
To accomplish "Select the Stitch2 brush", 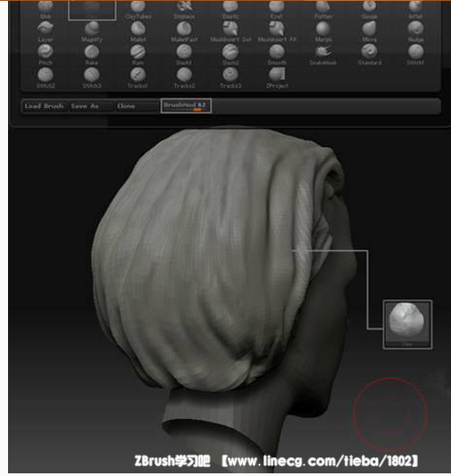I will 46,78.
